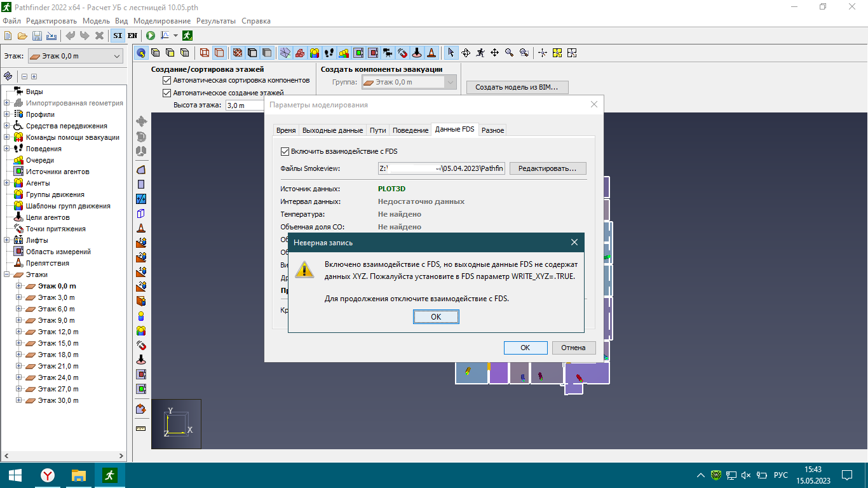The height and width of the screenshot is (488, 868).
Task: Create a new file via toolbar icon
Action: (x=8, y=36)
